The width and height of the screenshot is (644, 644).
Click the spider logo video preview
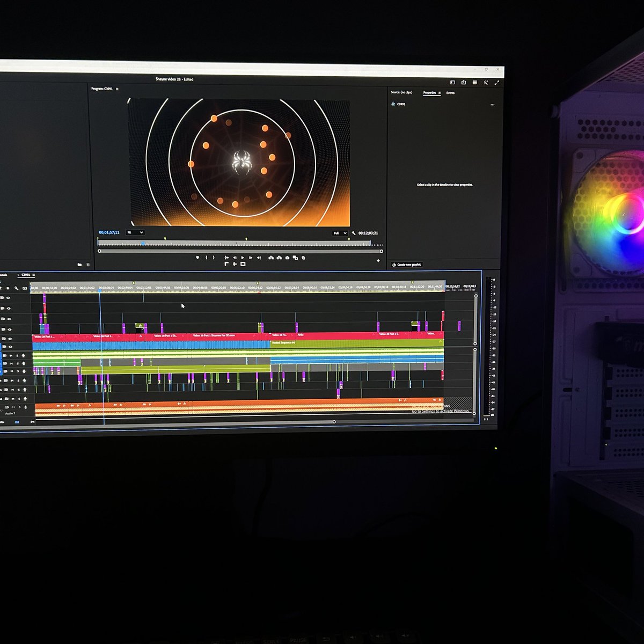click(x=239, y=163)
